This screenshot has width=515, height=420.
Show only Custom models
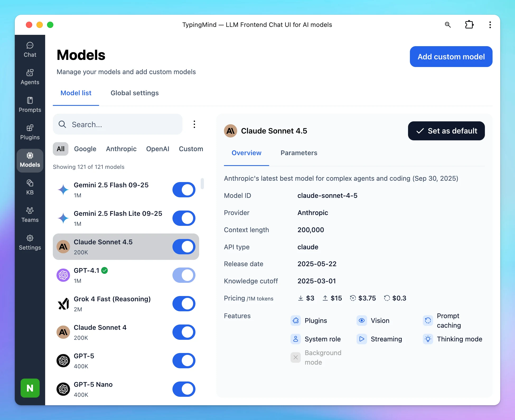coord(191,149)
